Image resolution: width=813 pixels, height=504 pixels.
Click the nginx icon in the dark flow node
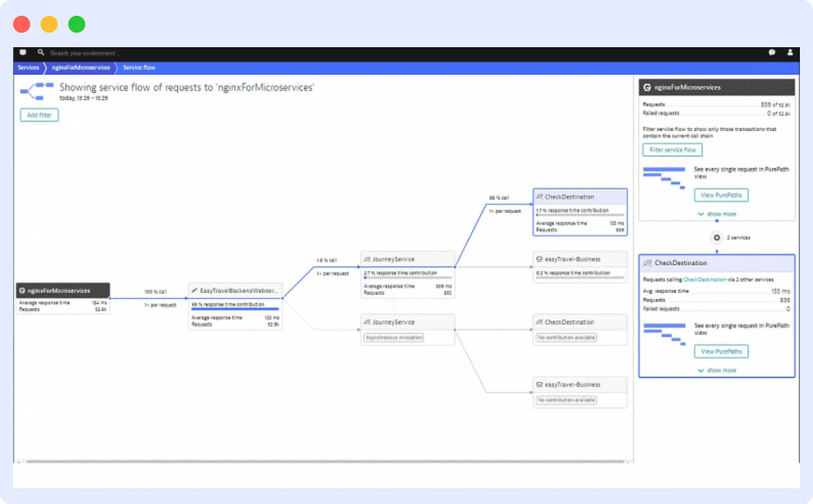pyautogui.click(x=22, y=290)
